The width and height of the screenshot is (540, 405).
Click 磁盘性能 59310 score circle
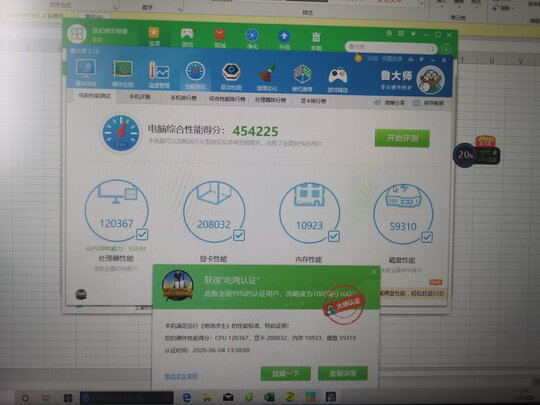pos(403,214)
